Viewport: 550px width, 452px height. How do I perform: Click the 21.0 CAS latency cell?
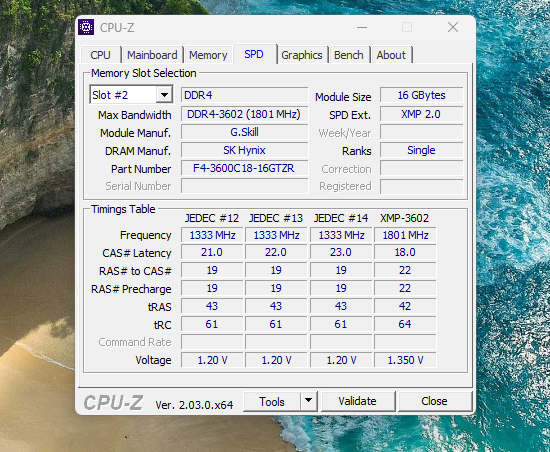[212, 252]
